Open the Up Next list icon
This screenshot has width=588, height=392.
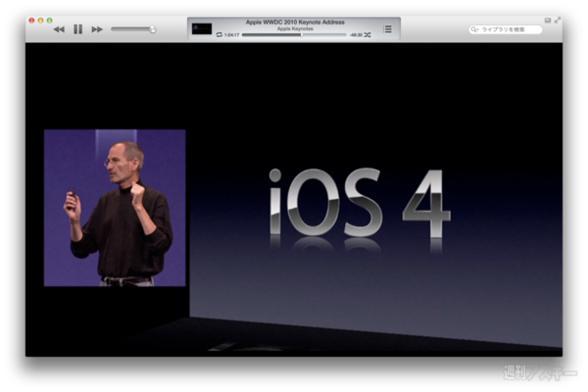click(x=387, y=29)
